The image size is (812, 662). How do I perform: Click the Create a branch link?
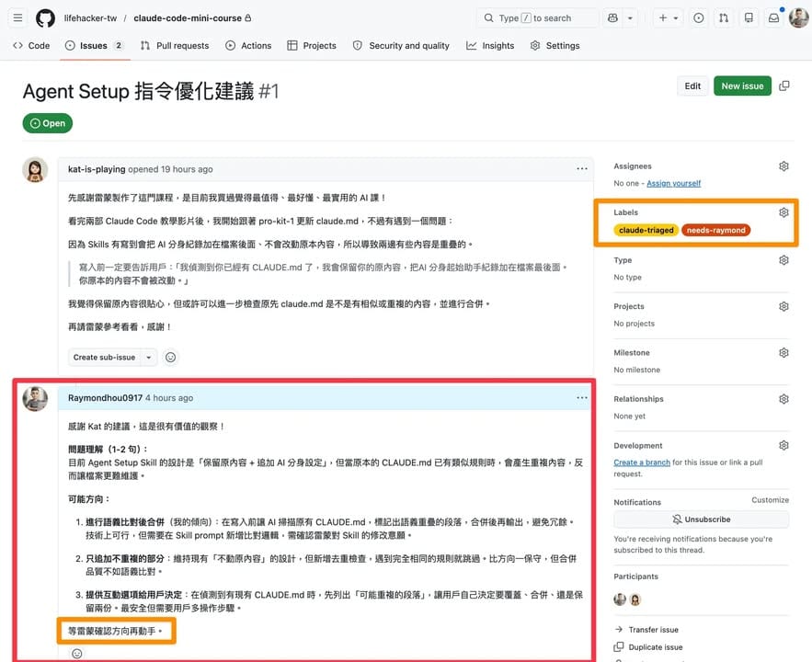click(x=642, y=462)
